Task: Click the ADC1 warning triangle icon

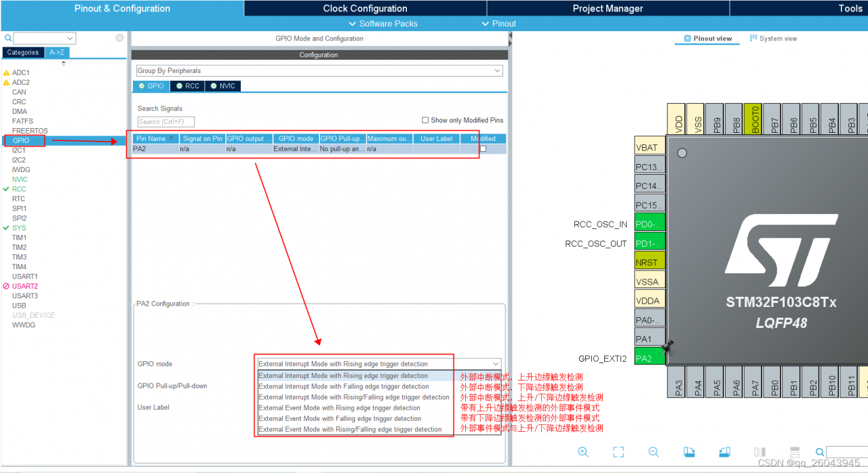Action: (x=7, y=73)
